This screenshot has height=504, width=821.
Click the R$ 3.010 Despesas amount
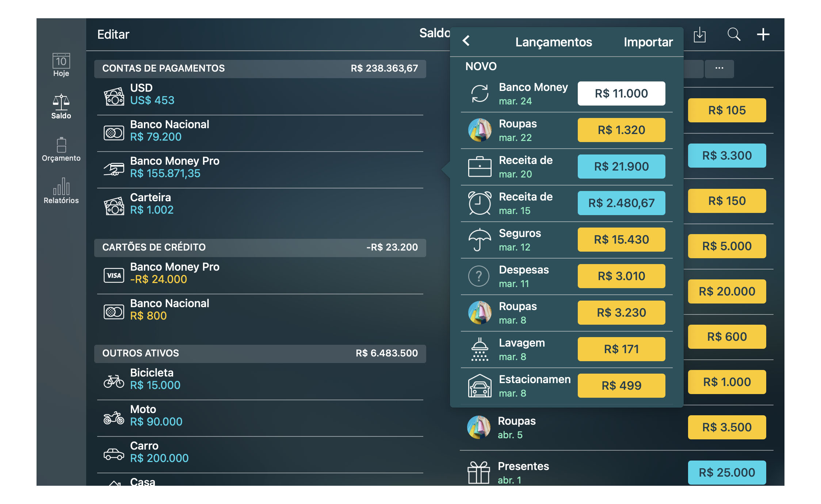pyautogui.click(x=621, y=276)
